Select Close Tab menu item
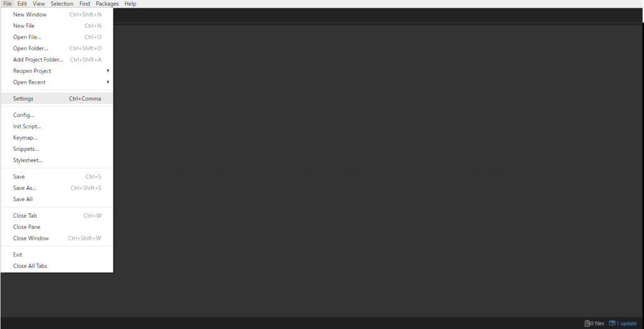Screen dimensions: 644x329 coord(57,216)
